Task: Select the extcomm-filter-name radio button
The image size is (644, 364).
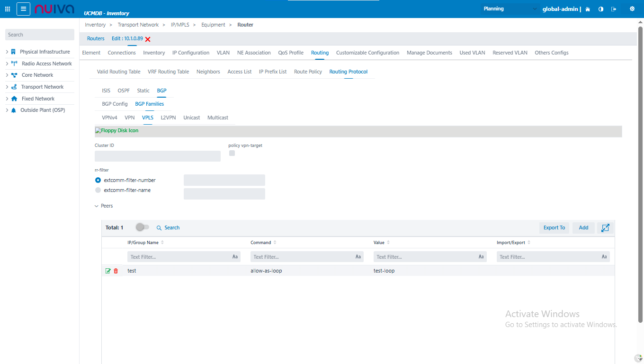Action: tap(98, 190)
